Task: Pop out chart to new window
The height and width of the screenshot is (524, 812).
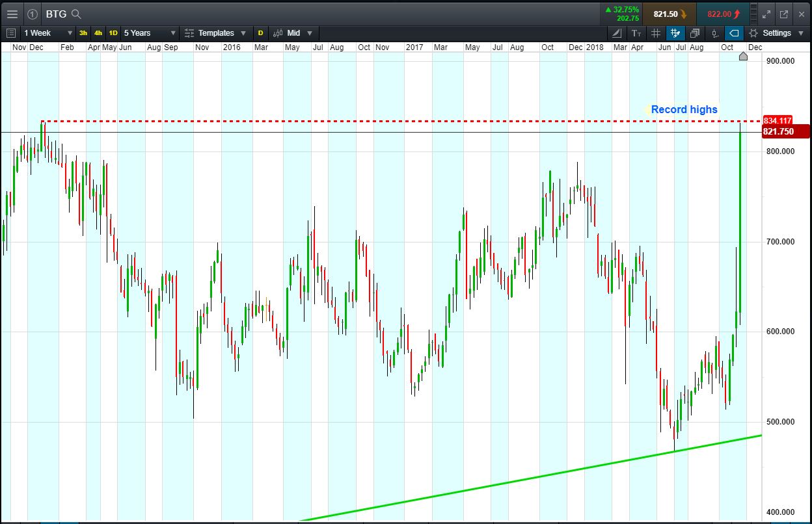Action: pyautogui.click(x=784, y=14)
